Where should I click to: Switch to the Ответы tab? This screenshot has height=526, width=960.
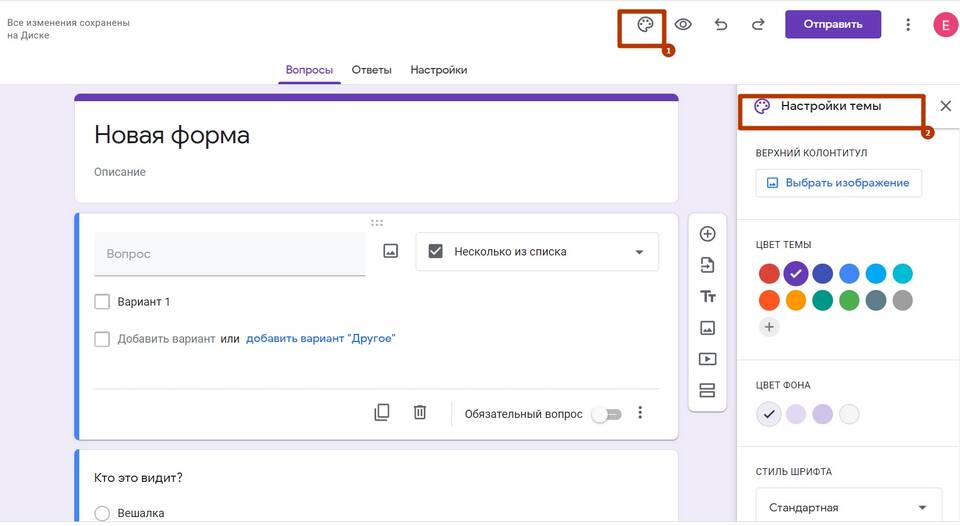[x=371, y=70]
